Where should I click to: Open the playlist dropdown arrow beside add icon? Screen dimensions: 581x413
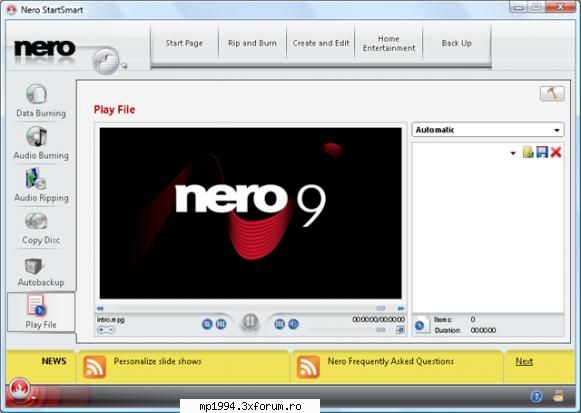pos(513,153)
